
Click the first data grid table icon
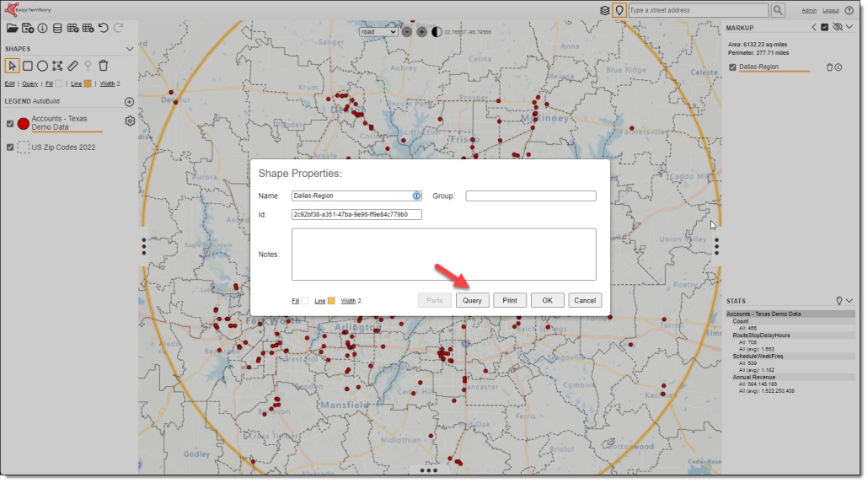(x=72, y=28)
